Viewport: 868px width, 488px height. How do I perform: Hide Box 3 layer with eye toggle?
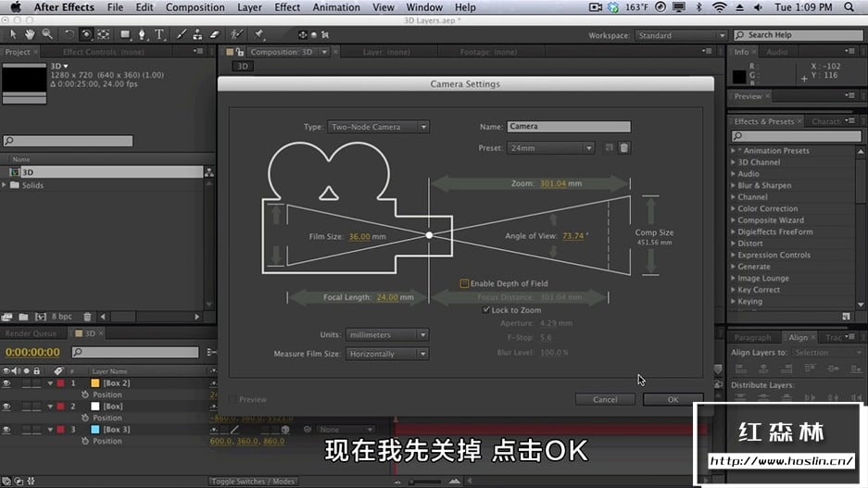pos(6,430)
